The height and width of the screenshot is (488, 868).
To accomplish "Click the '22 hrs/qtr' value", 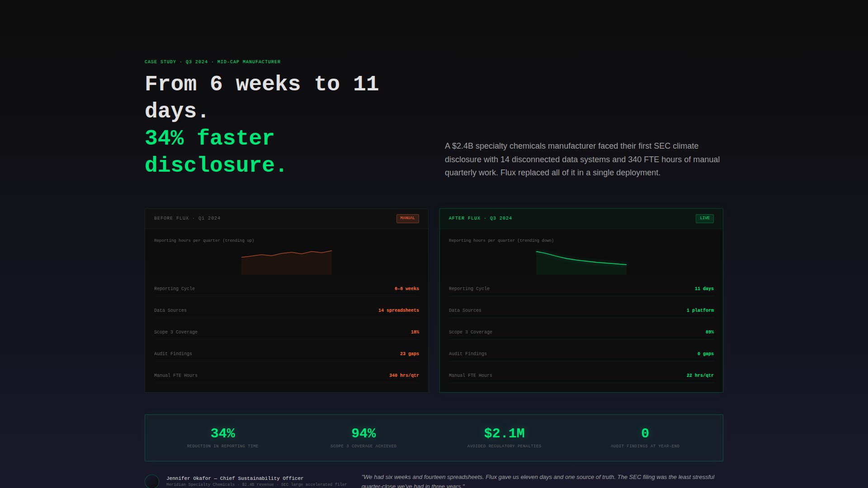I will (x=700, y=375).
